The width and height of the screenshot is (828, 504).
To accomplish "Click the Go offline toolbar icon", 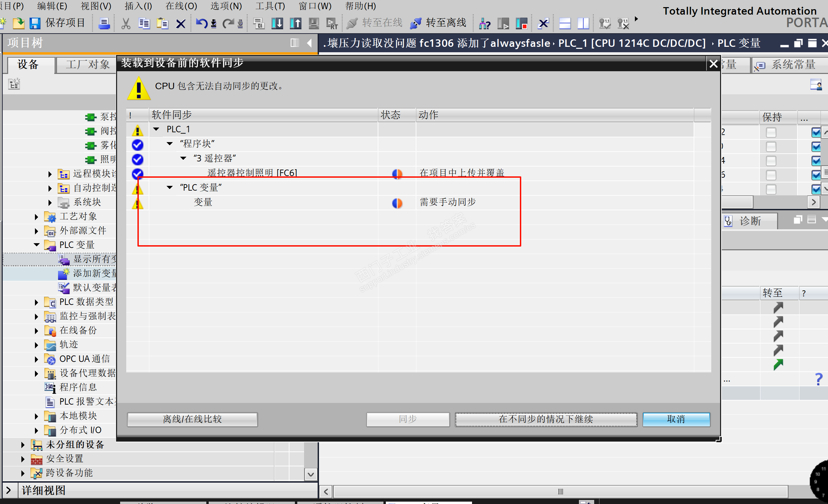I will point(416,23).
